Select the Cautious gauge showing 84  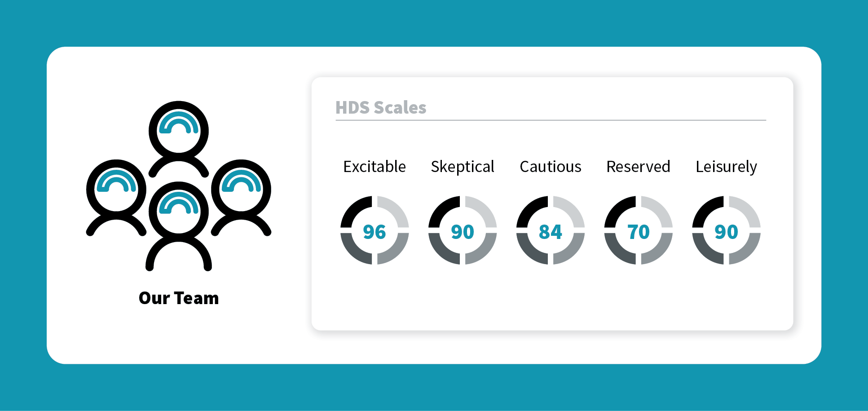(x=551, y=230)
